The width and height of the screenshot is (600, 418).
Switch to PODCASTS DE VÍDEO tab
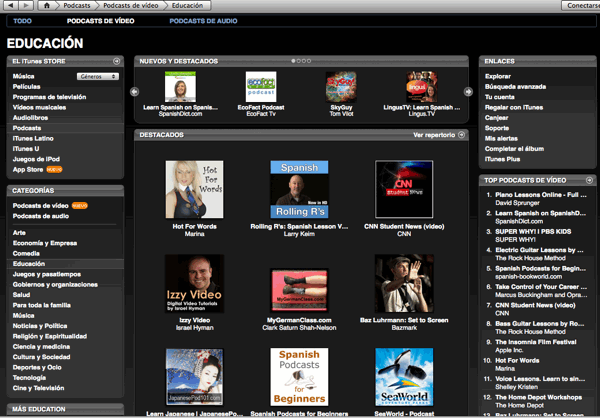(x=101, y=21)
